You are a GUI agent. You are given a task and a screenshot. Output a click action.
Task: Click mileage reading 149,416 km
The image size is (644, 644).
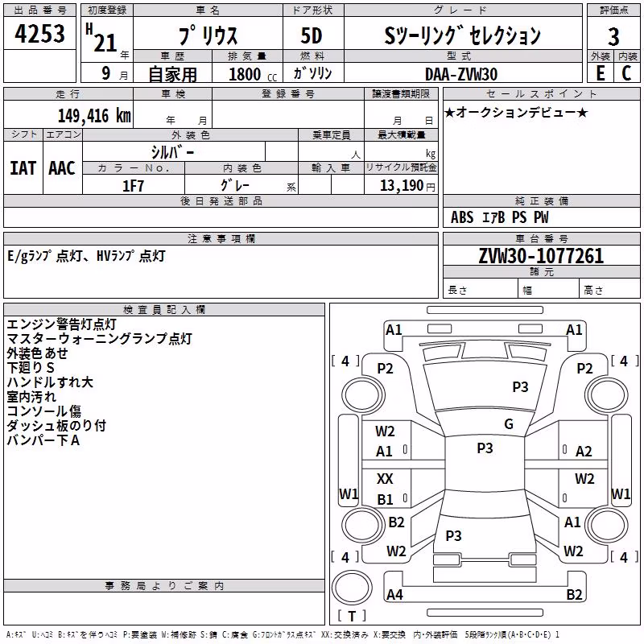[94, 116]
